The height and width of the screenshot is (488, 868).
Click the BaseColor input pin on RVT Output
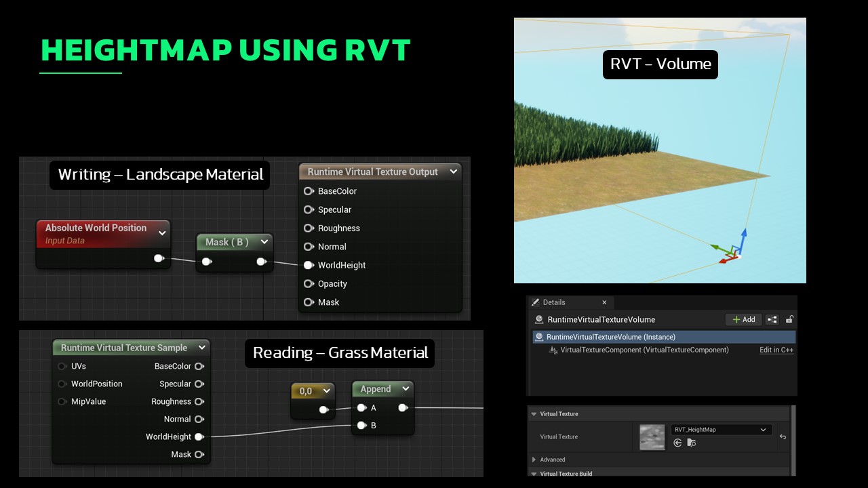pyautogui.click(x=309, y=191)
